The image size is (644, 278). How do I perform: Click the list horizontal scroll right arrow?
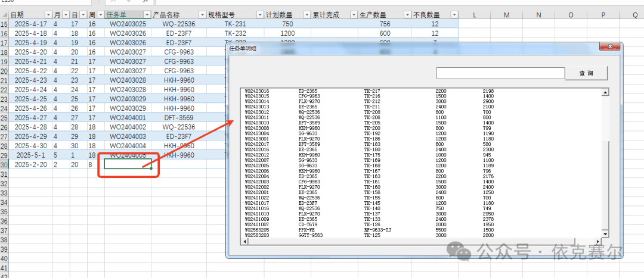[598, 242]
